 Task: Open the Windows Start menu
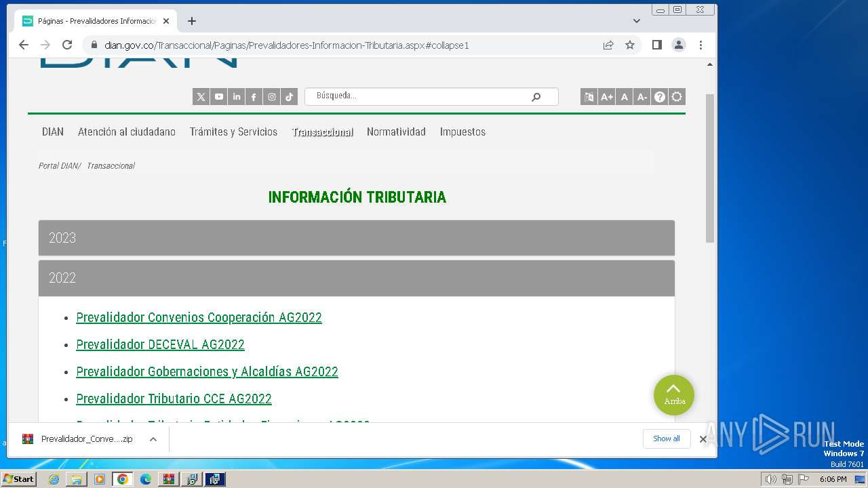[x=18, y=479]
